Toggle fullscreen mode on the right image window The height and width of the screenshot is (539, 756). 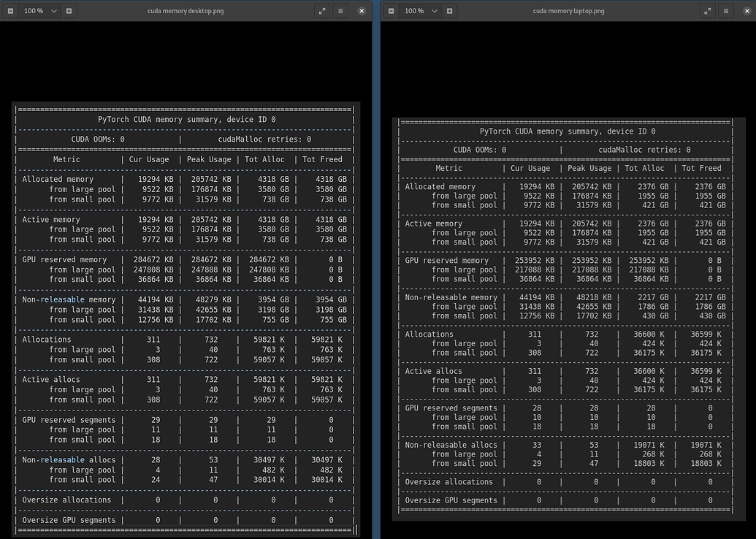point(707,11)
